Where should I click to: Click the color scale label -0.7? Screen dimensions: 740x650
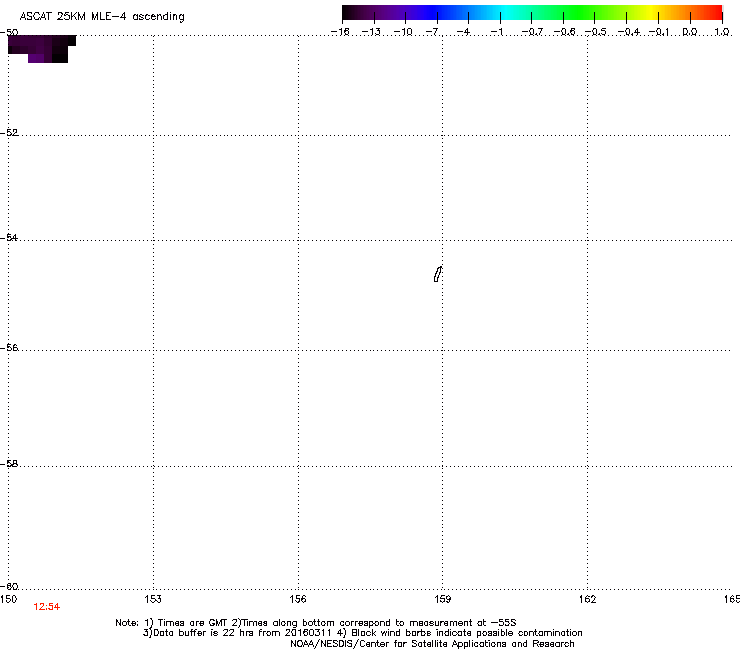tap(532, 32)
